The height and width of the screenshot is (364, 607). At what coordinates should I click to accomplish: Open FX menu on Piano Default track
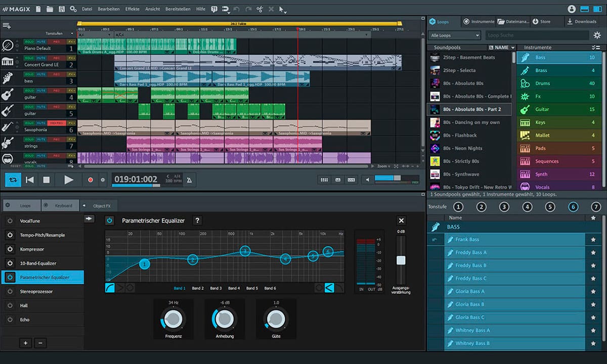coord(71,41)
